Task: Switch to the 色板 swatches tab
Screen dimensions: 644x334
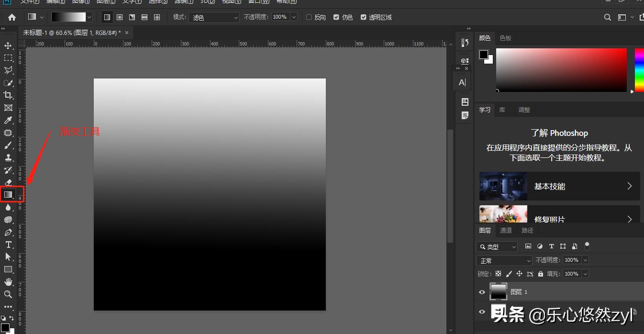Action: tap(505, 38)
